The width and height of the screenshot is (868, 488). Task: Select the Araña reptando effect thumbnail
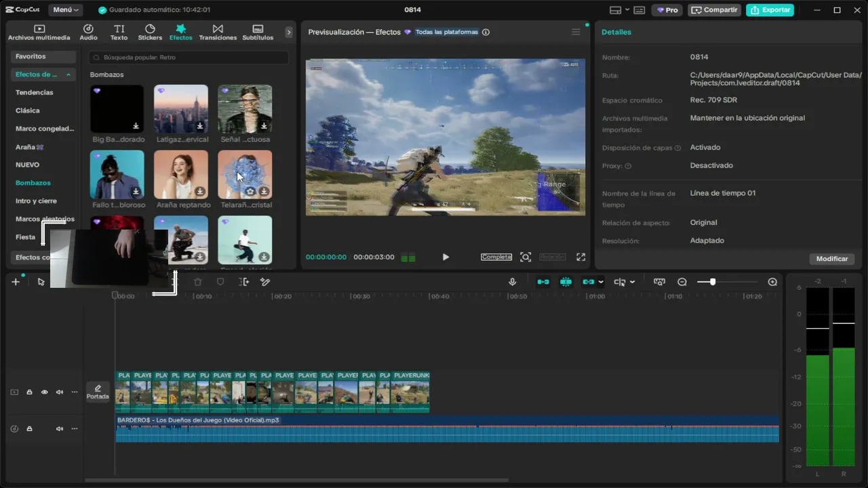tap(181, 174)
